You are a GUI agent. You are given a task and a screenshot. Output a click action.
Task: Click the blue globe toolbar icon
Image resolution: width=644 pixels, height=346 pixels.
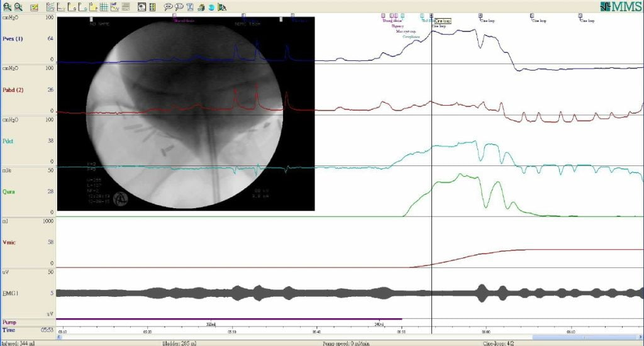coord(211,7)
